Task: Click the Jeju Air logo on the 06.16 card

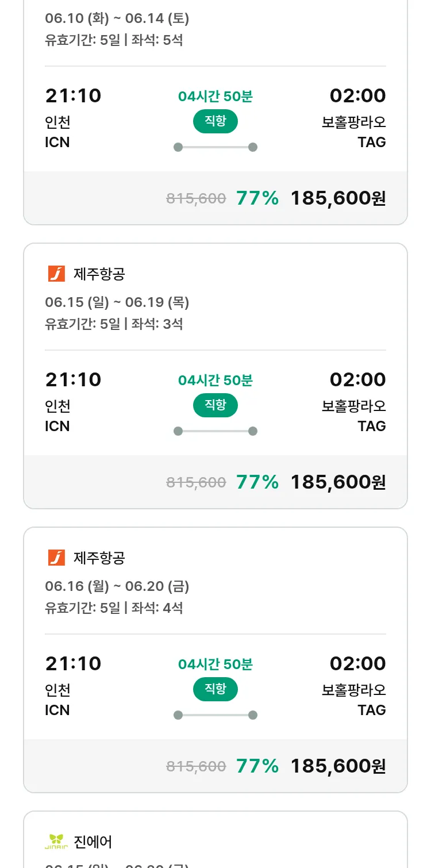Action: [x=56, y=558]
